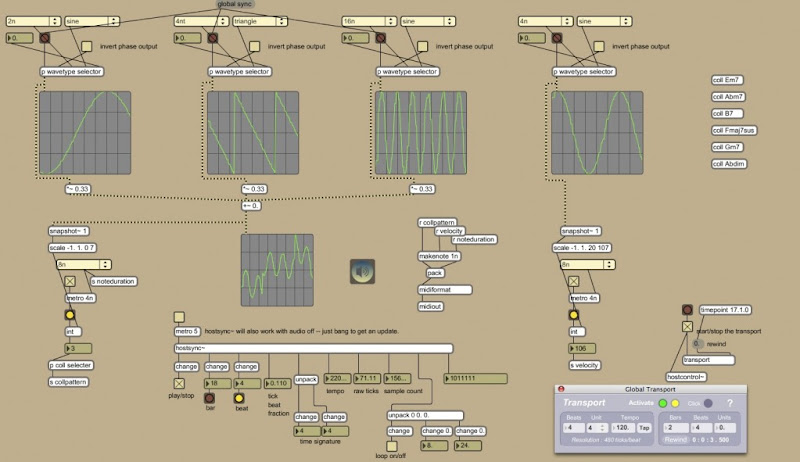The image size is (800, 462).
Task: Click the makenote 1n object
Action: [x=439, y=256]
